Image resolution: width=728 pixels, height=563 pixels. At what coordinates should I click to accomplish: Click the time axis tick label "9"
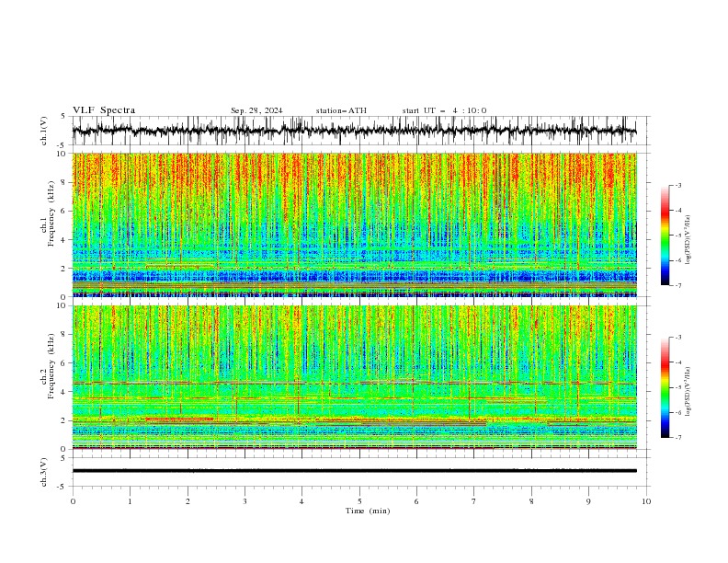coord(588,501)
